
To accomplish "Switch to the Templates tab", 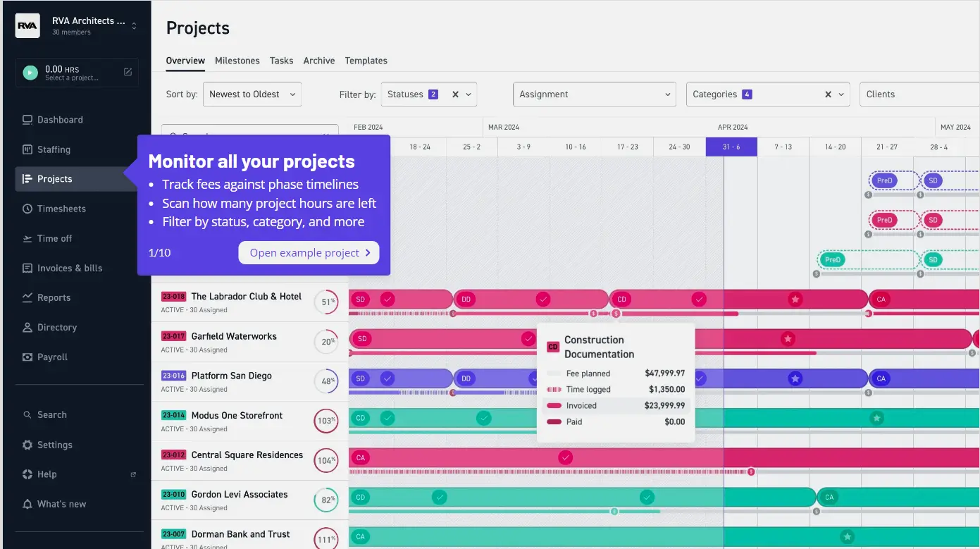I will pos(366,61).
